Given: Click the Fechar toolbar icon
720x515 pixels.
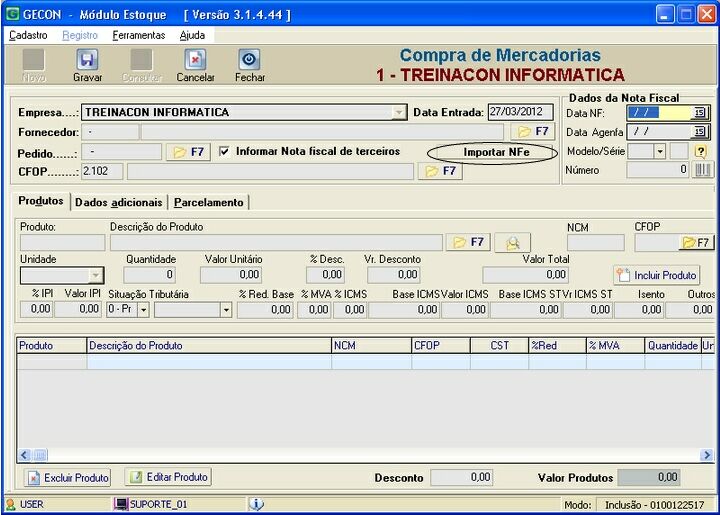Looking at the screenshot, I should (x=249, y=60).
